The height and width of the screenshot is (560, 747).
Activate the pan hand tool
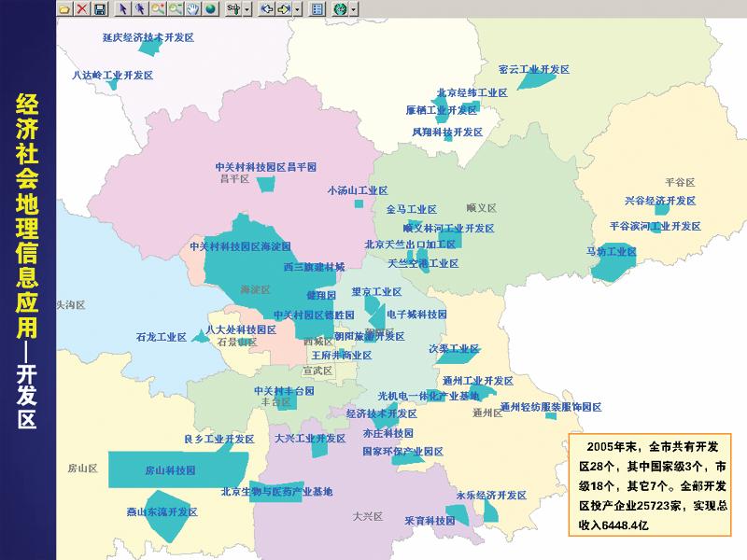(192, 8)
